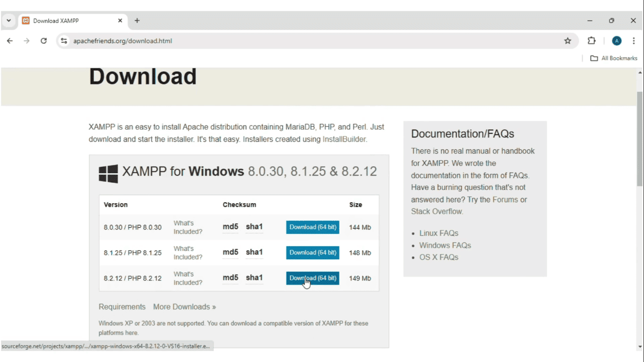Reload the page with the refresh icon

pos(44,41)
